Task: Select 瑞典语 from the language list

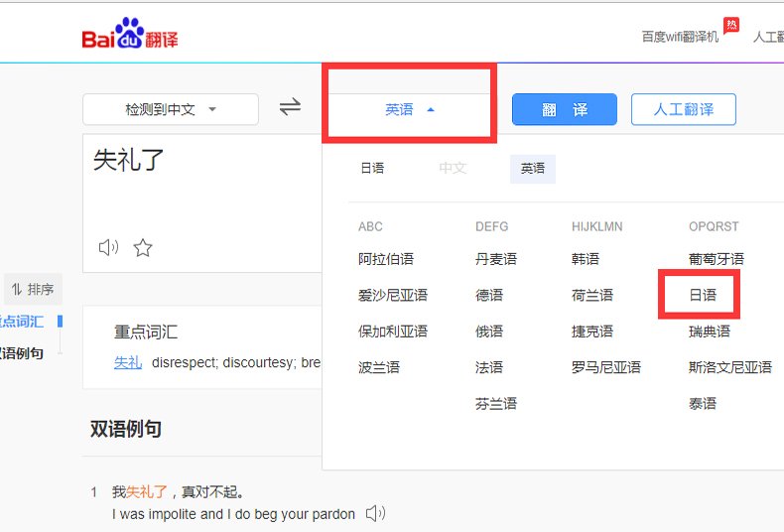Action: (710, 331)
